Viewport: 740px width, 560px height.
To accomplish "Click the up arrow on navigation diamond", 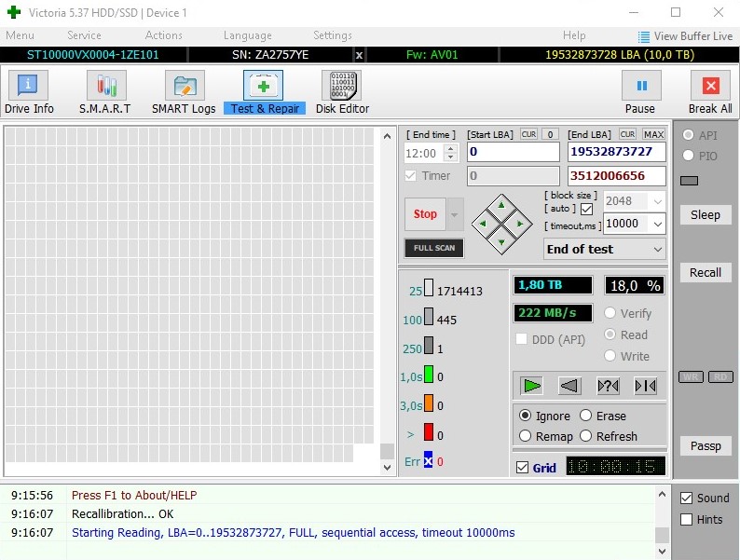I will (x=501, y=205).
